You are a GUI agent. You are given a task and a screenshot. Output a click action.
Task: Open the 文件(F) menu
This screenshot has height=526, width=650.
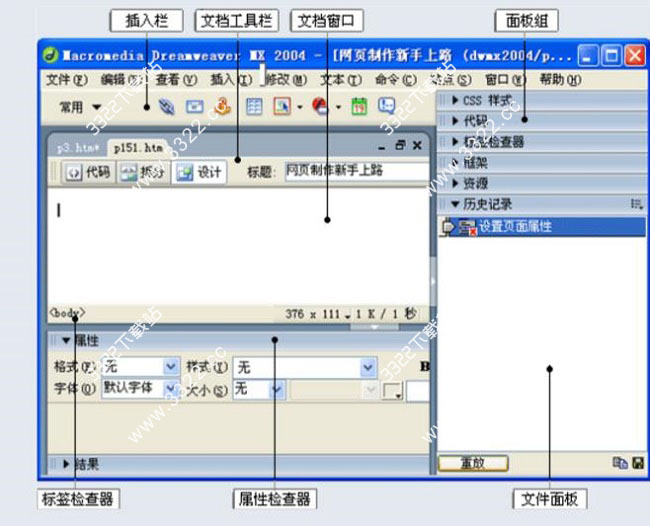click(67, 80)
